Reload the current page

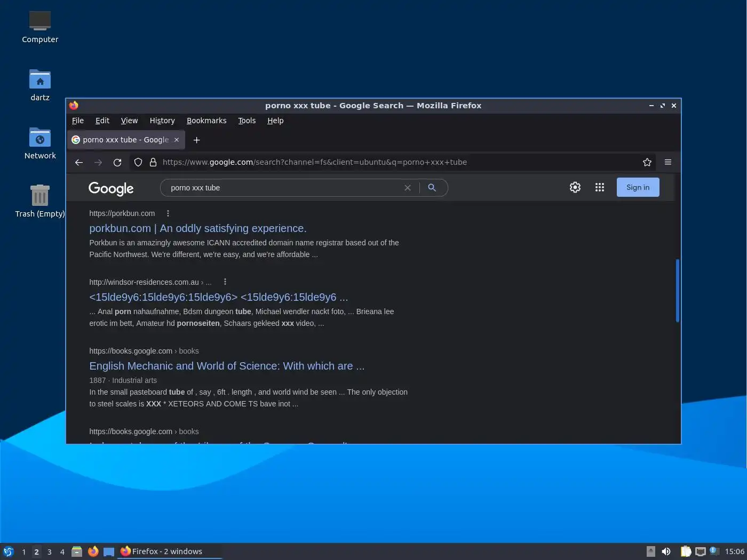117,163
